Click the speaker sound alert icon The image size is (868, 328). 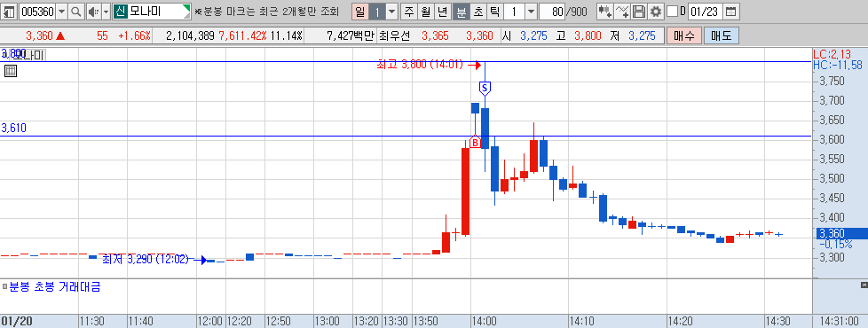(x=93, y=11)
